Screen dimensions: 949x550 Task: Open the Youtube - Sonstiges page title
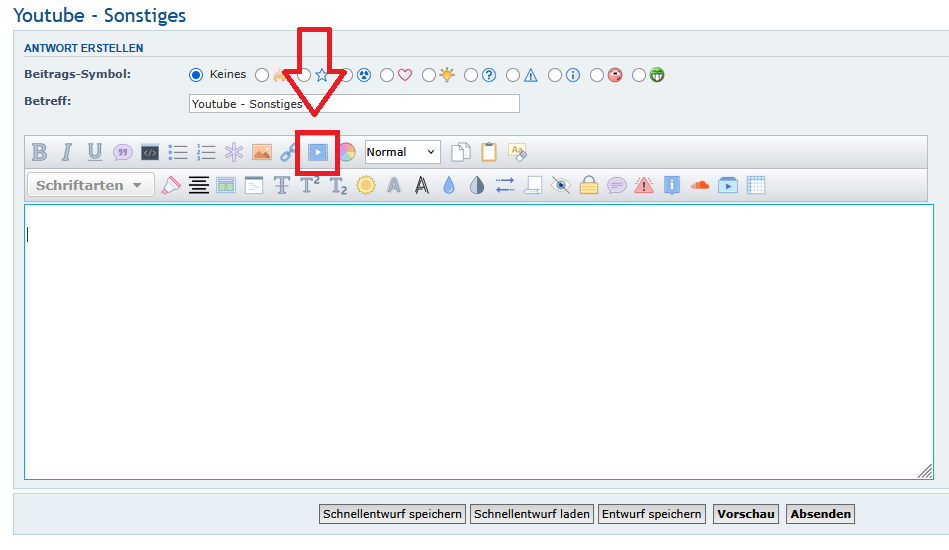(x=100, y=15)
